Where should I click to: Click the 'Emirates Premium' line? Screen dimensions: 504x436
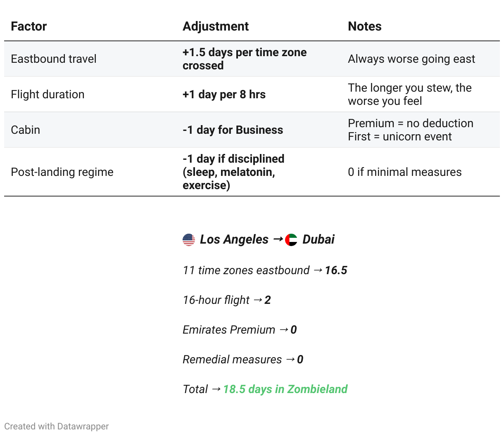point(240,330)
